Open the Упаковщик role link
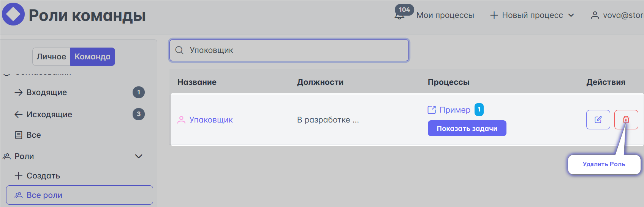 [x=211, y=120]
